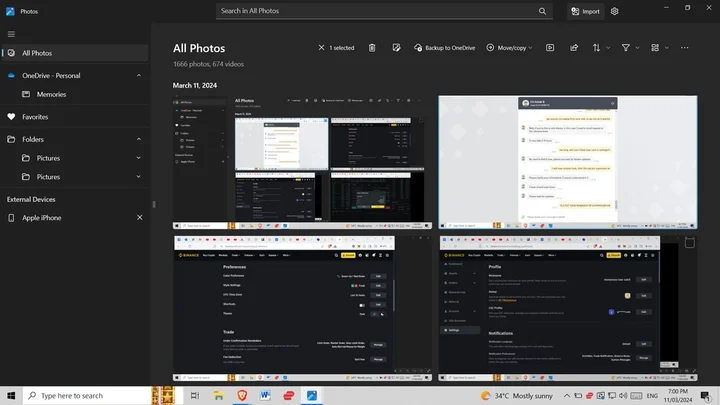Viewport: 720px width, 405px height.
Task: Open Windows Start menu
Action: tap(11, 395)
